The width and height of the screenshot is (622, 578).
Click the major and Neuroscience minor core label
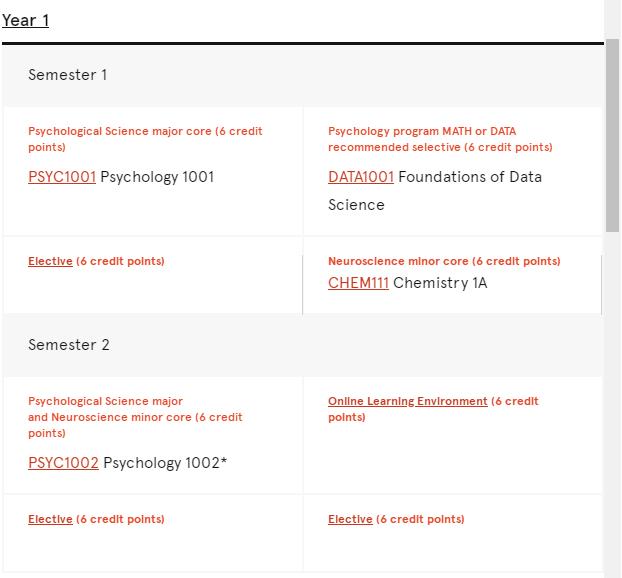pos(135,417)
